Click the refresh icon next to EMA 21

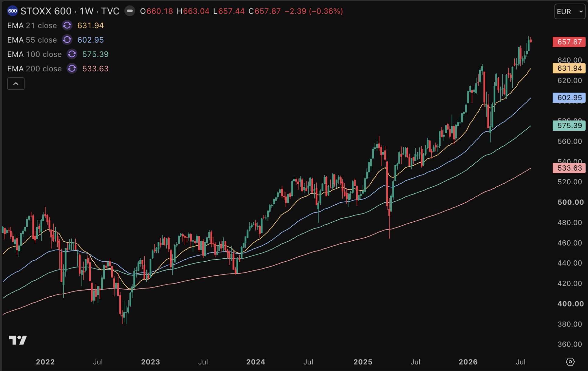click(67, 25)
